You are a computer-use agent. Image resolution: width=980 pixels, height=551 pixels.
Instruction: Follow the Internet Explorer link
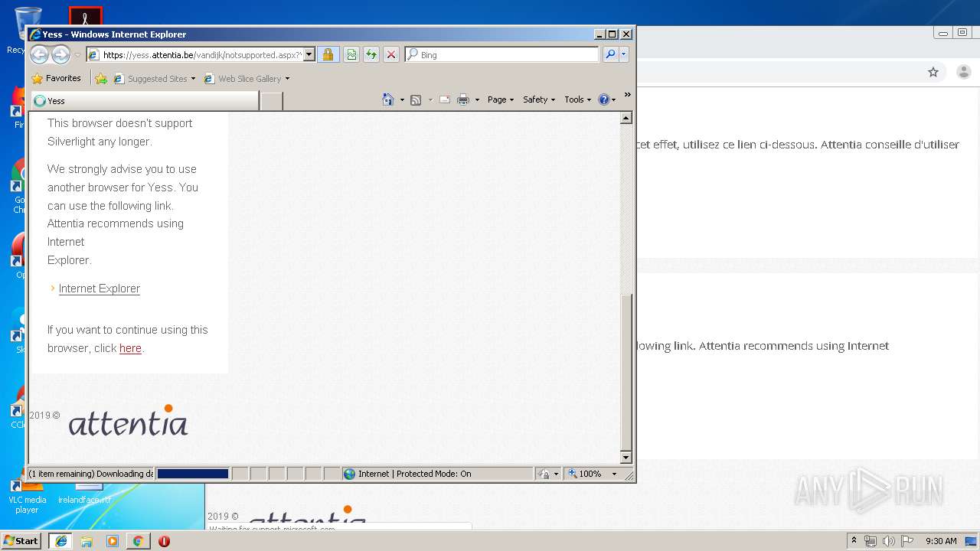coord(100,289)
